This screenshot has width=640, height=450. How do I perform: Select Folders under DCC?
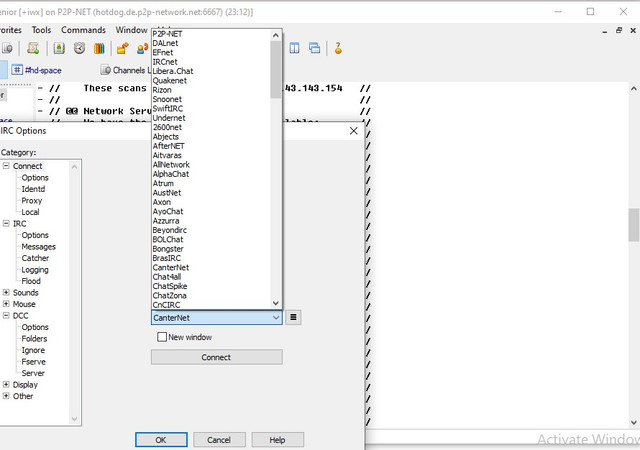34,339
